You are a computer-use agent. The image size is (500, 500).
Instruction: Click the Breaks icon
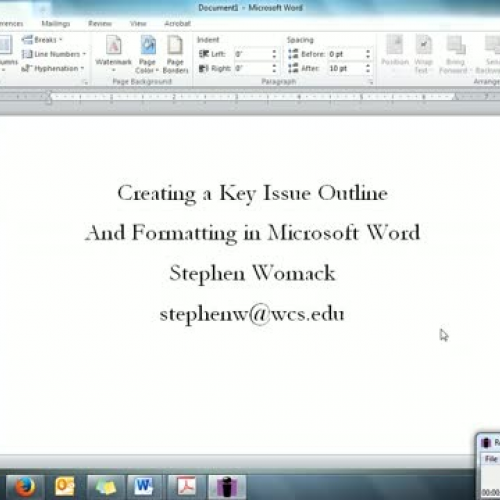[27, 40]
